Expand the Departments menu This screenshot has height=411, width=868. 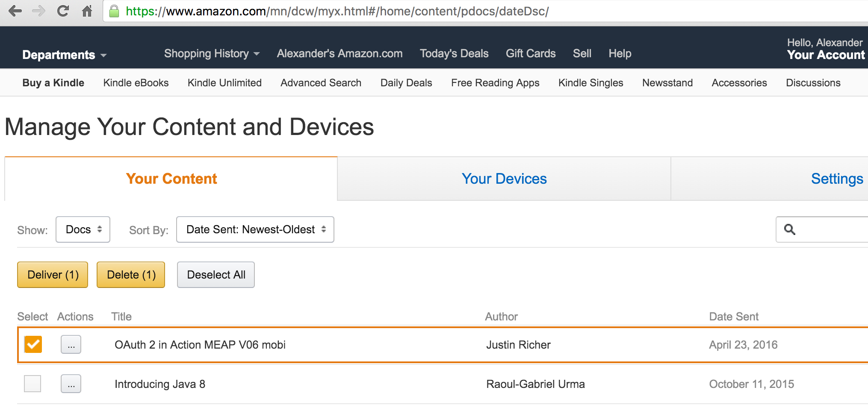point(64,55)
